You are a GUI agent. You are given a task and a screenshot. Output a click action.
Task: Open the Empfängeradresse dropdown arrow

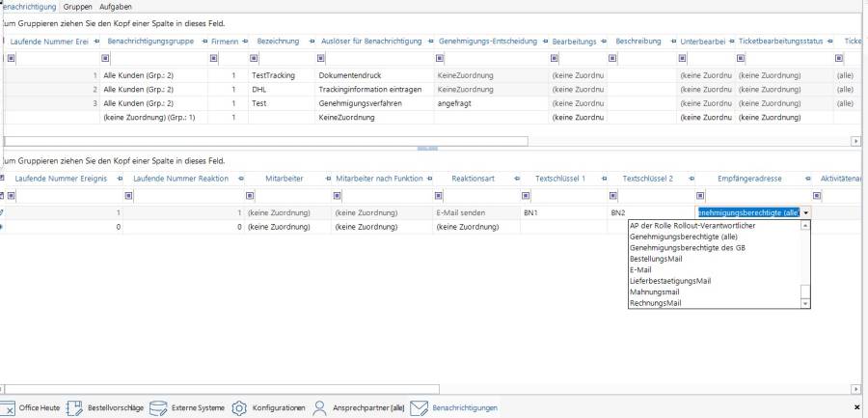coord(806,212)
